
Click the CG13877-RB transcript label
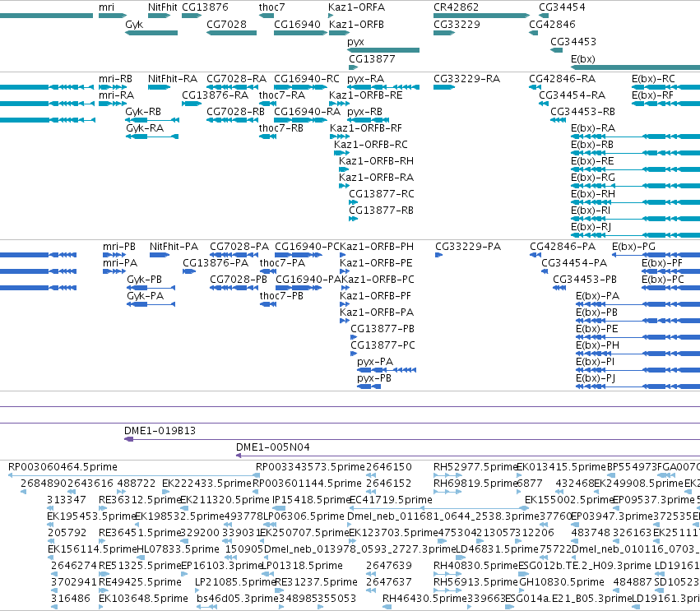tap(381, 211)
